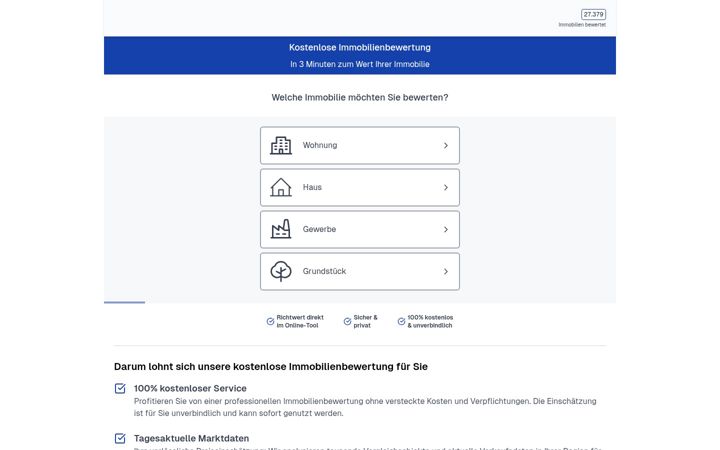This screenshot has width=720, height=450.
Task: Click the Grundstück tree icon
Action: coord(281,271)
